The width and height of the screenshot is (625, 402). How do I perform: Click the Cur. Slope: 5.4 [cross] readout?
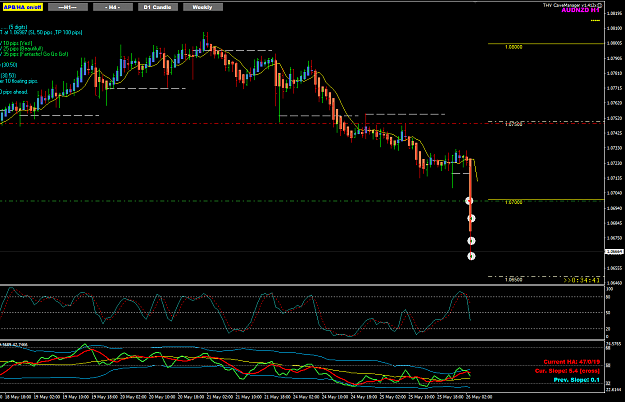[567, 371]
